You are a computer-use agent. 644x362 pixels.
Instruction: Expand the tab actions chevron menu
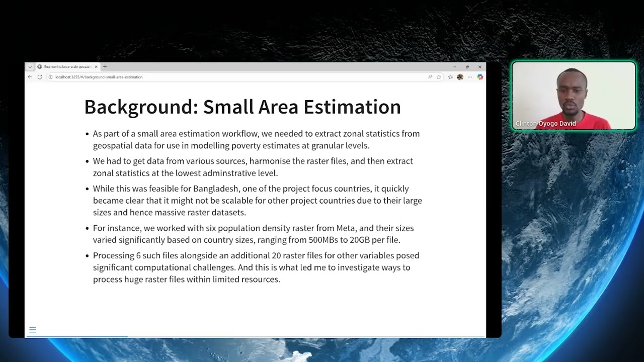[30, 67]
